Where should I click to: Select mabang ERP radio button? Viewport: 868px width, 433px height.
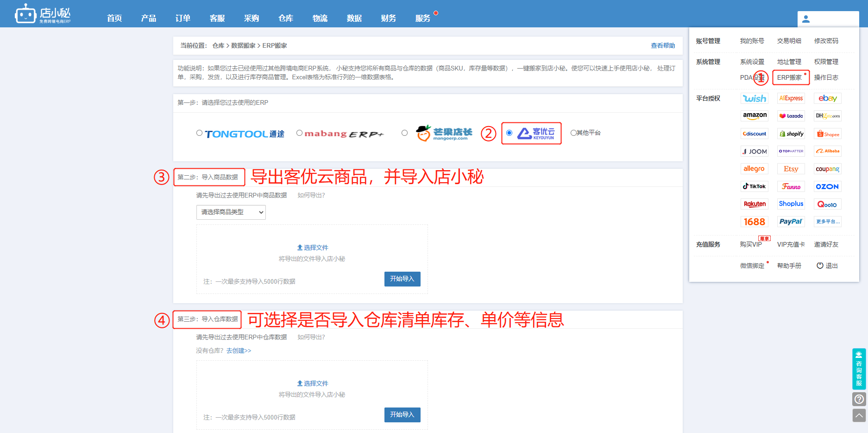(300, 133)
